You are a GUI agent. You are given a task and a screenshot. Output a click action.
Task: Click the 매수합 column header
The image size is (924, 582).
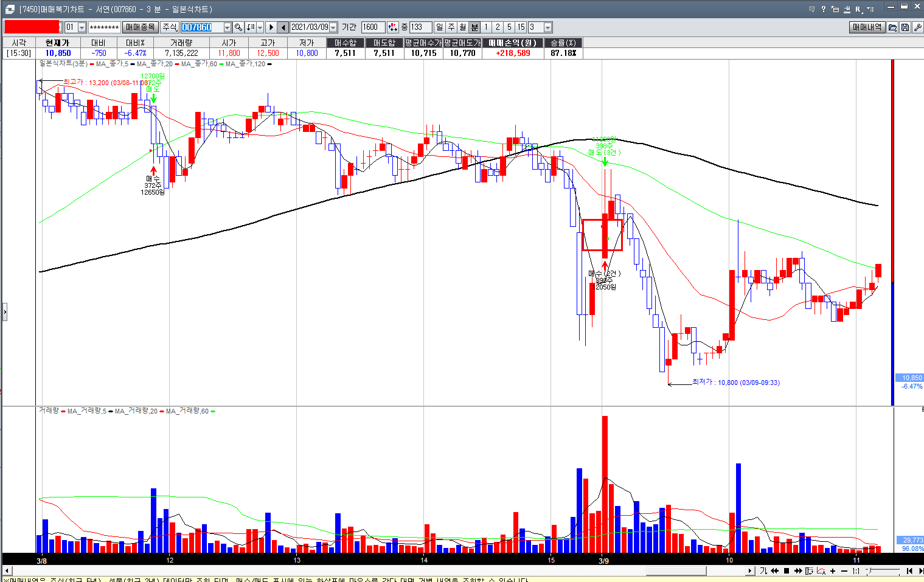[345, 43]
